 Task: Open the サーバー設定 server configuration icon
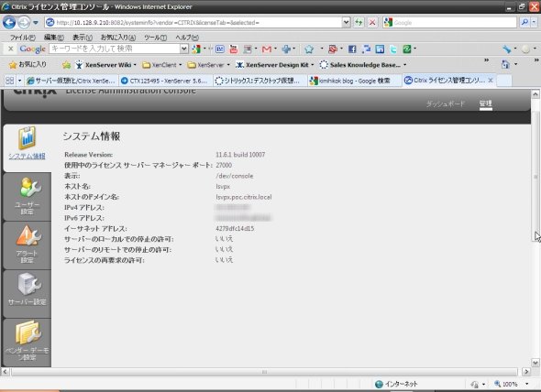pyautogui.click(x=28, y=284)
